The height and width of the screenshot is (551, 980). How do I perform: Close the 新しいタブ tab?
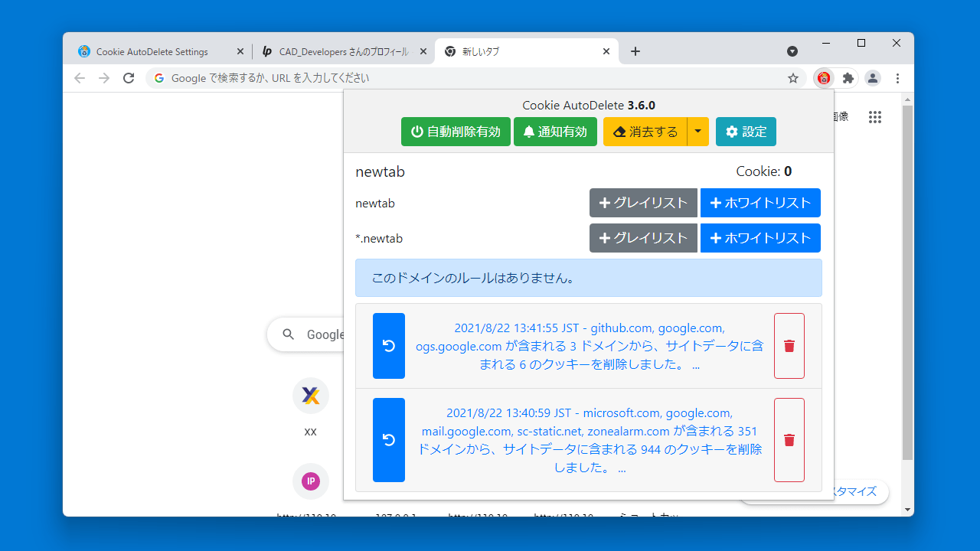[606, 51]
